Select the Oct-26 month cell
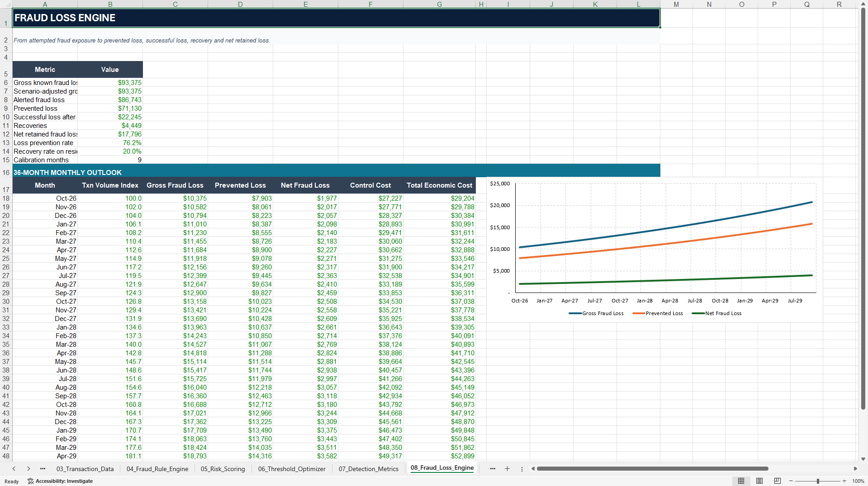The width and height of the screenshot is (868, 486). click(45, 198)
